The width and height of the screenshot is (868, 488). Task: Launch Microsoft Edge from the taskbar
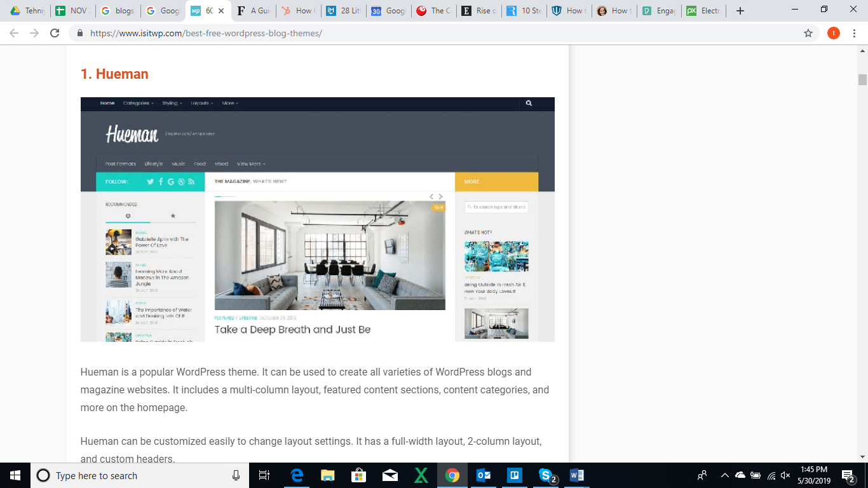[x=297, y=475]
